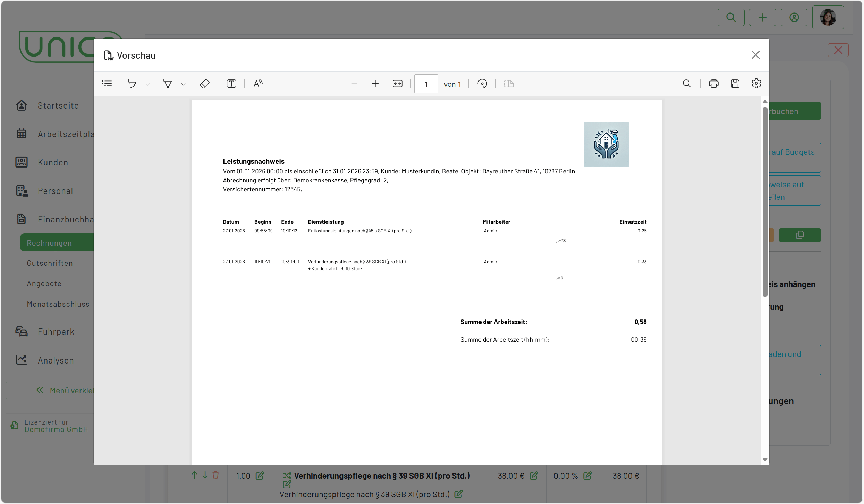
Task: Click the read aloud icon
Action: pos(258,84)
